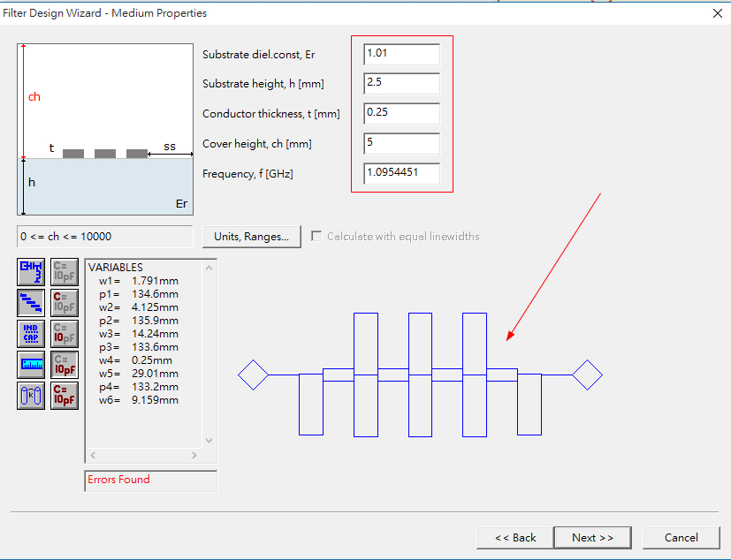This screenshot has height=560, width=731.
Task: Cancel the Filter Design Wizard
Action: point(682,538)
